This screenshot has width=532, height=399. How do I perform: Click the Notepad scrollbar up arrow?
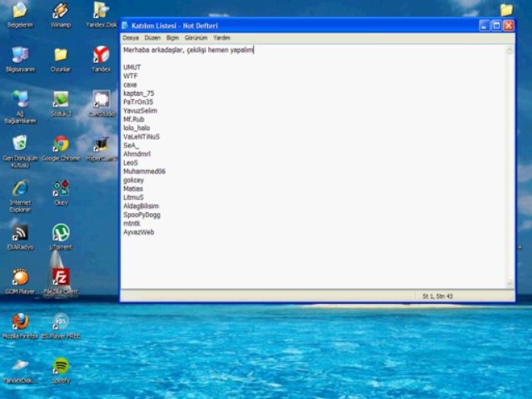click(510, 51)
